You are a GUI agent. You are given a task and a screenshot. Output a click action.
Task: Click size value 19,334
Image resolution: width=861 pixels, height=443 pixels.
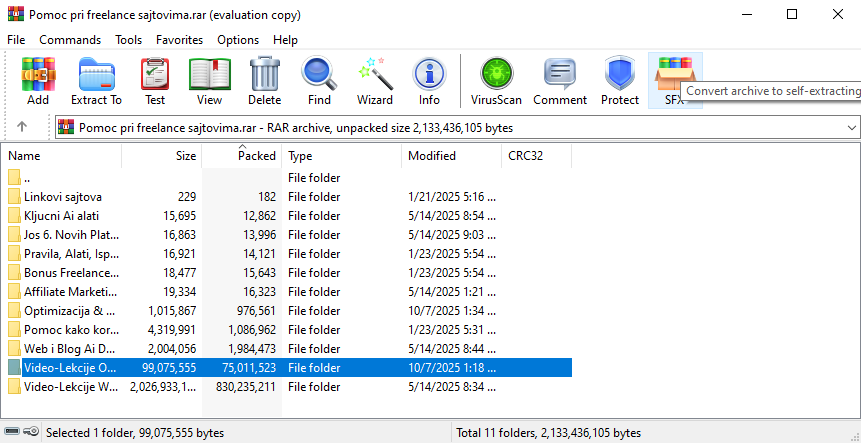(x=180, y=291)
